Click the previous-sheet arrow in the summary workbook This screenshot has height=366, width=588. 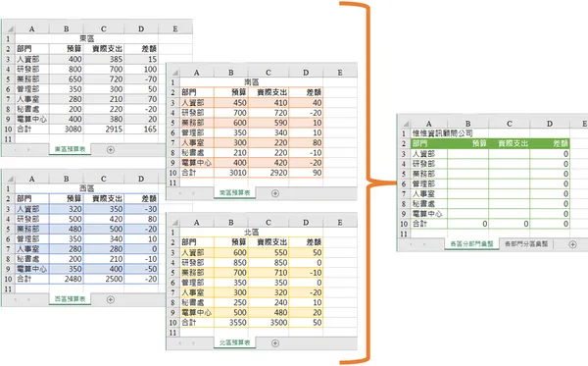(411, 244)
